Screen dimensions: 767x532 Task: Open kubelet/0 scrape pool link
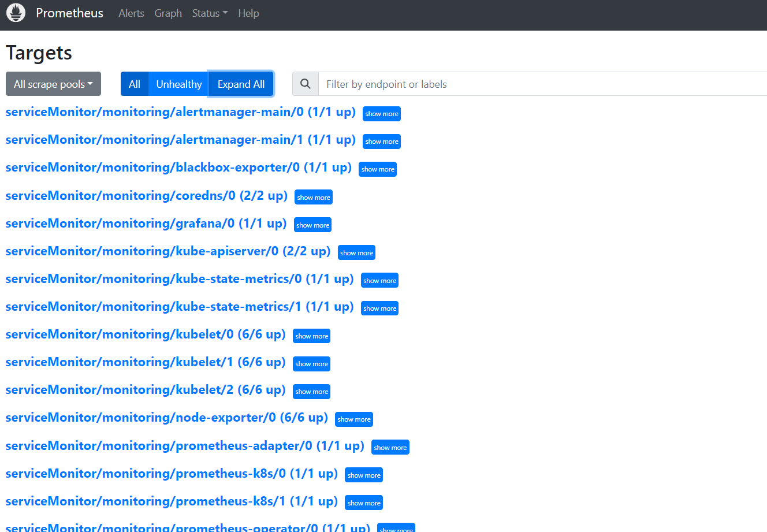(x=146, y=334)
